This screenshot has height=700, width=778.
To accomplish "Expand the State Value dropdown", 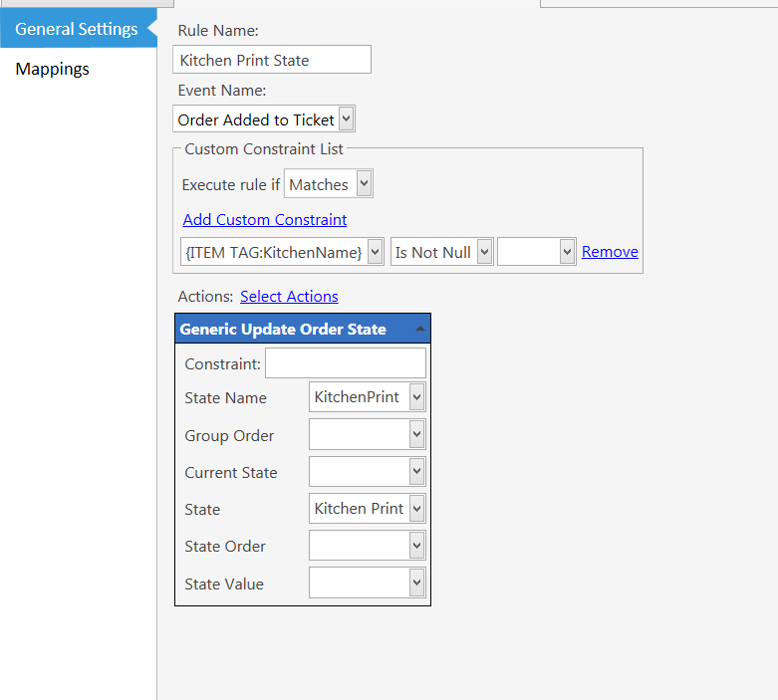I will click(x=416, y=583).
